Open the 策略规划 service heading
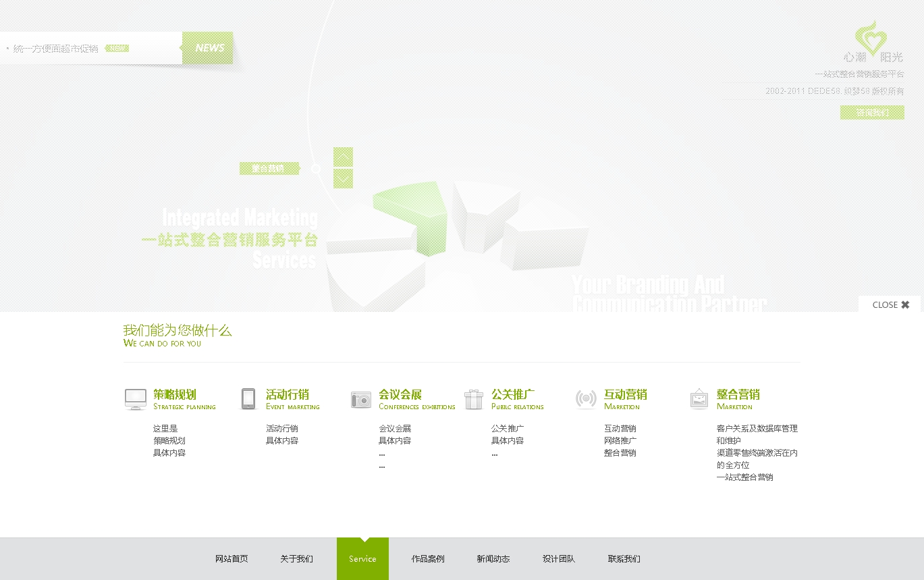The image size is (924, 580). (x=175, y=394)
